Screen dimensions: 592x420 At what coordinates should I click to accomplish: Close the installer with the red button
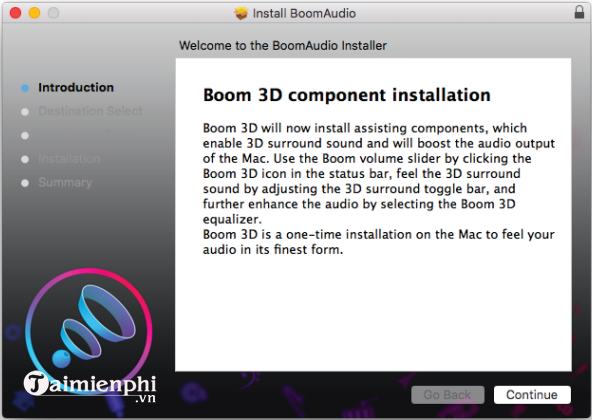click(x=15, y=13)
